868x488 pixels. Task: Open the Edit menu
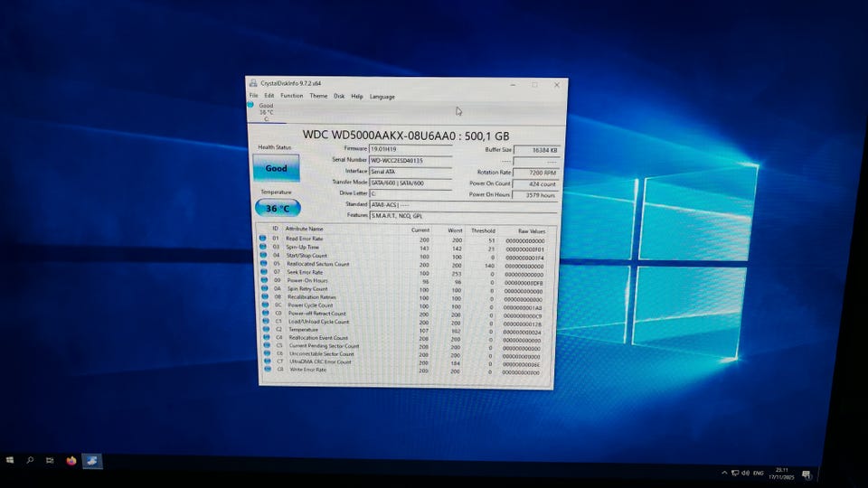pyautogui.click(x=269, y=95)
